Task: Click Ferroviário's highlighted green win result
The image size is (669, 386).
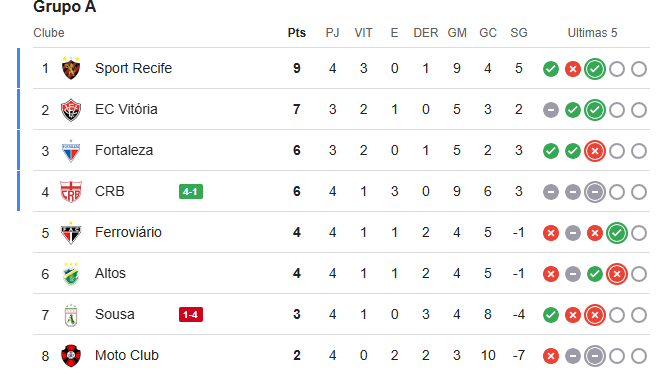Action: pos(617,232)
